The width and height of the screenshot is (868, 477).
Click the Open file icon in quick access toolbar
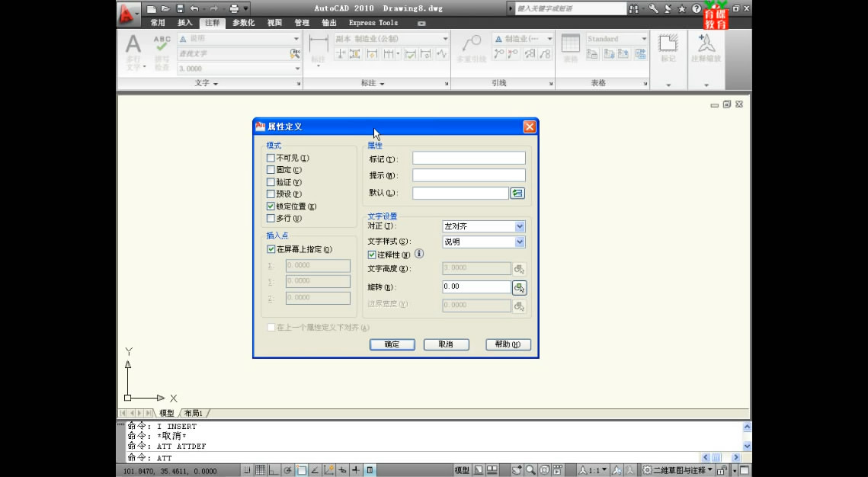(165, 9)
